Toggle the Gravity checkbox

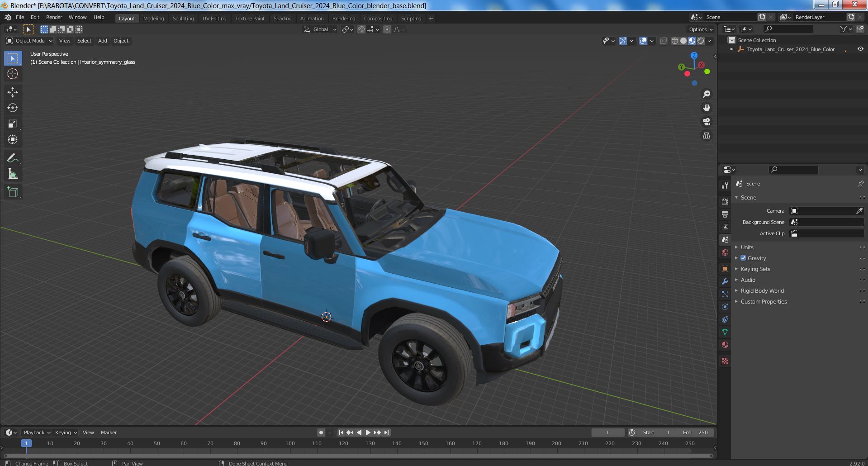point(743,258)
